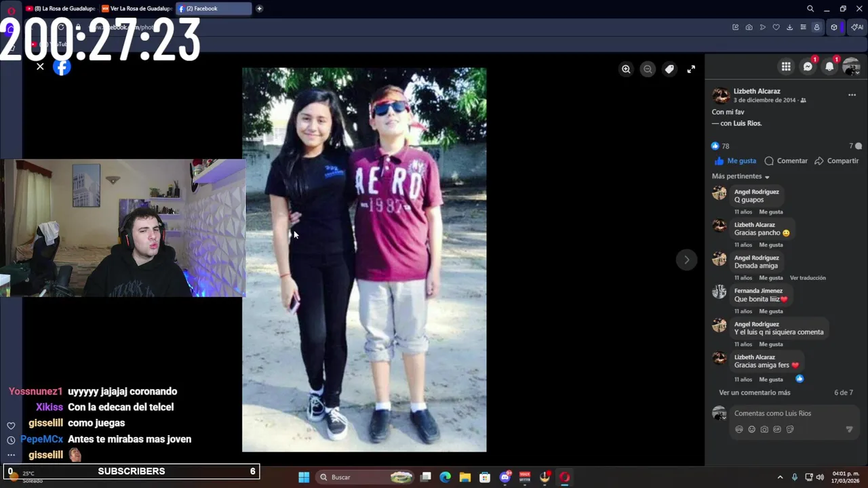Open Microsoft Store from taskbar
This screenshot has height=488, width=868.
click(x=485, y=477)
